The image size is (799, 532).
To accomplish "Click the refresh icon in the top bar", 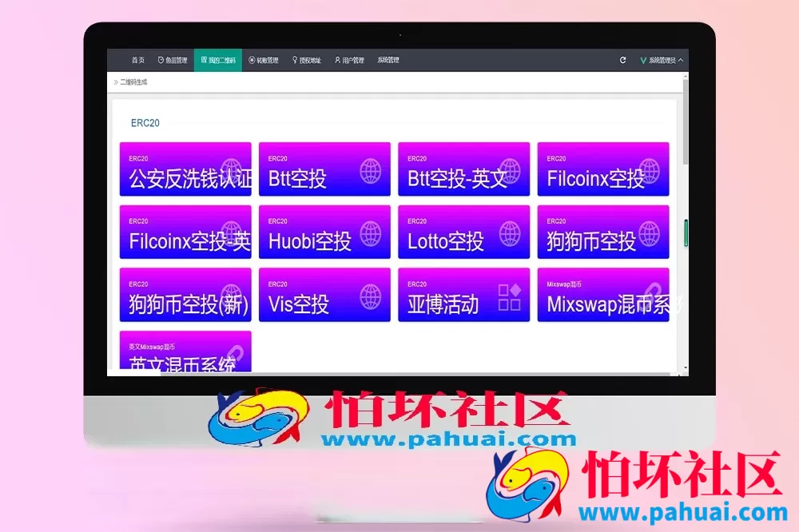I will (x=622, y=60).
